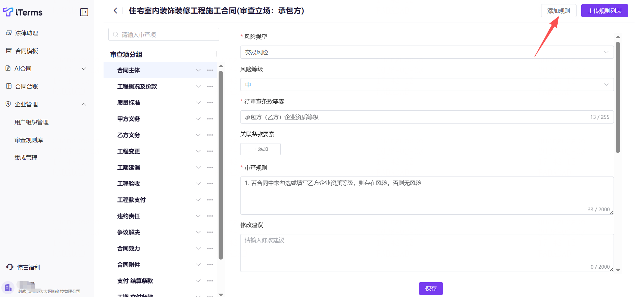
Task: Expand the 质量标准 group
Action: [198, 103]
